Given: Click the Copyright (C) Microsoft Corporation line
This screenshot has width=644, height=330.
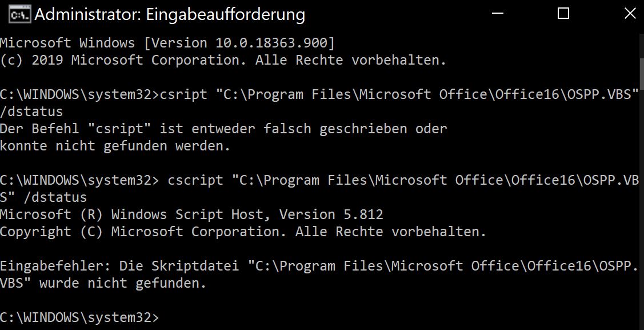Looking at the screenshot, I should 243,232.
